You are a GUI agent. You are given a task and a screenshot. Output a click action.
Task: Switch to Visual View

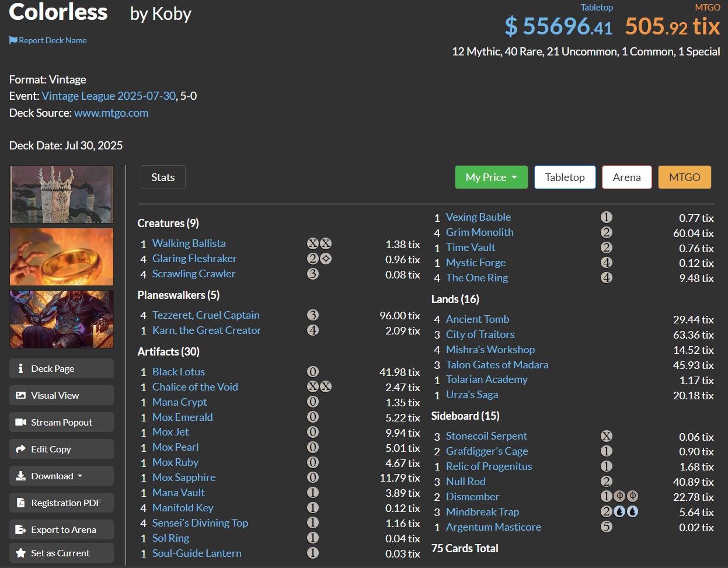61,396
